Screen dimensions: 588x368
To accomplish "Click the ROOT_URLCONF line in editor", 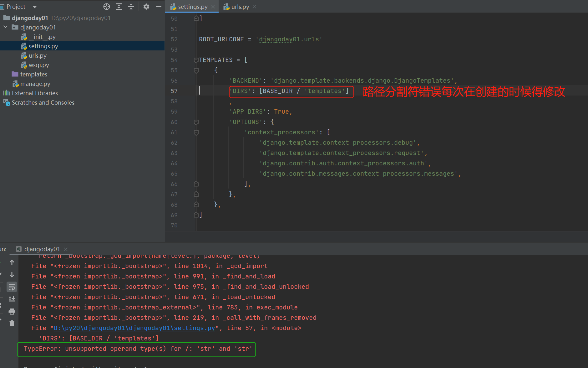I will pos(261,39).
